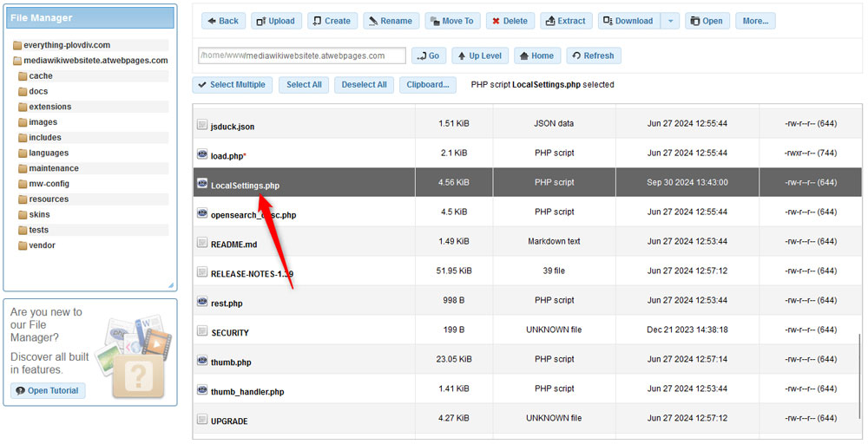The height and width of the screenshot is (444, 868).
Task: Click the jsduck.json file icon
Action: point(202,124)
